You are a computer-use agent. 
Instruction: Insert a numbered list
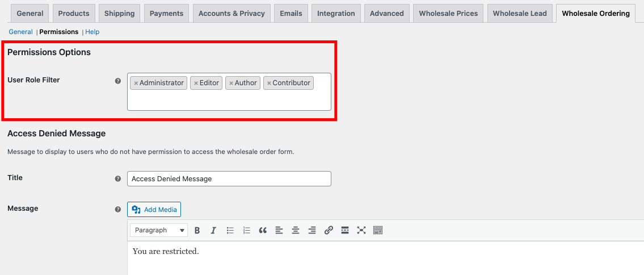click(247, 230)
